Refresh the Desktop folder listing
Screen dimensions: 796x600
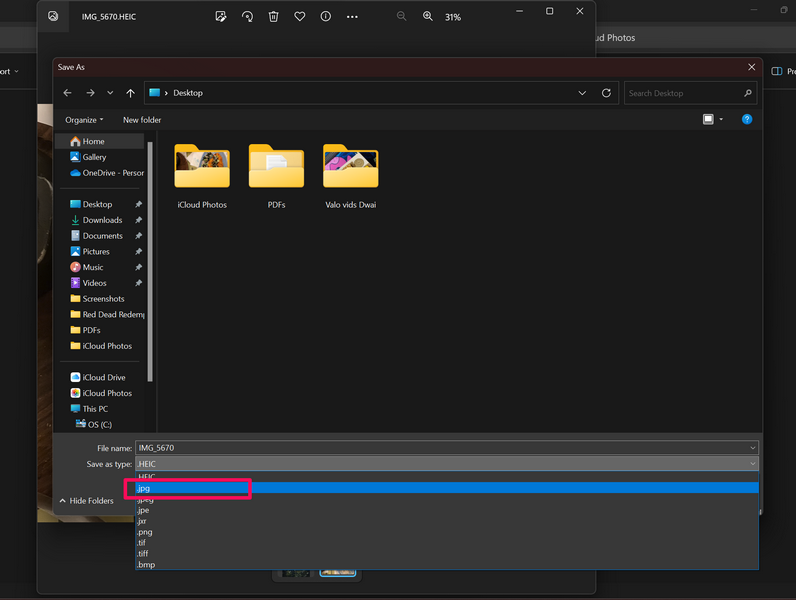coord(606,93)
